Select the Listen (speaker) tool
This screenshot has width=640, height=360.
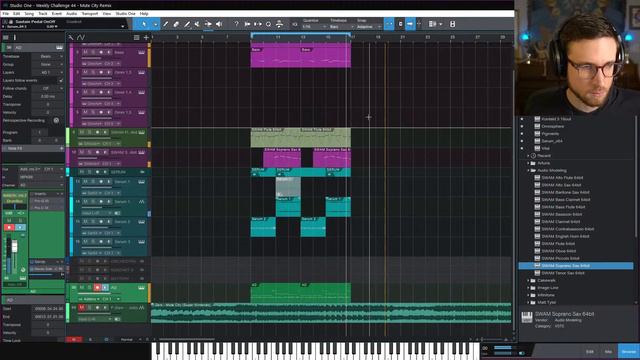tap(219, 24)
